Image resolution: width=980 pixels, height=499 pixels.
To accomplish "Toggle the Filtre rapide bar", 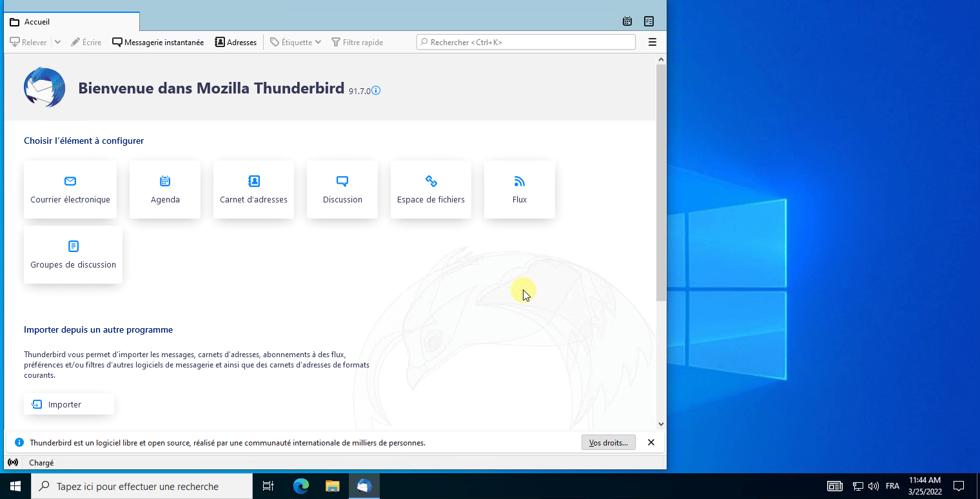I will pos(357,43).
